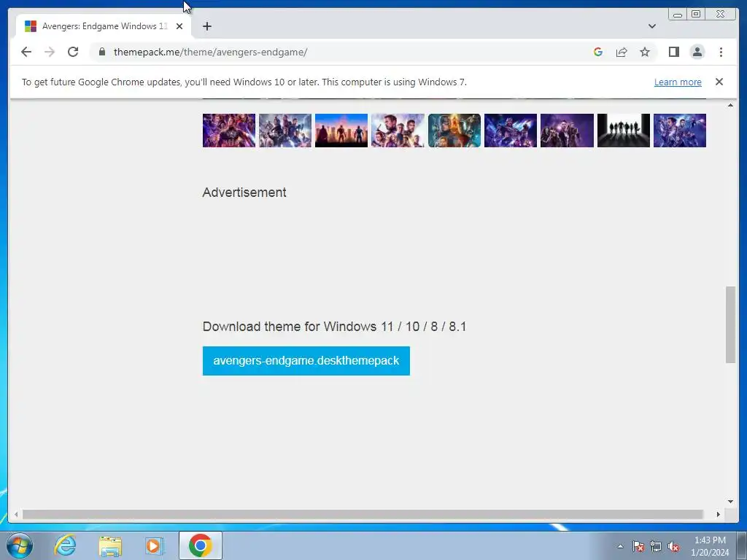Click the horizontal scrollbar thumb
747x560 pixels.
point(363,514)
